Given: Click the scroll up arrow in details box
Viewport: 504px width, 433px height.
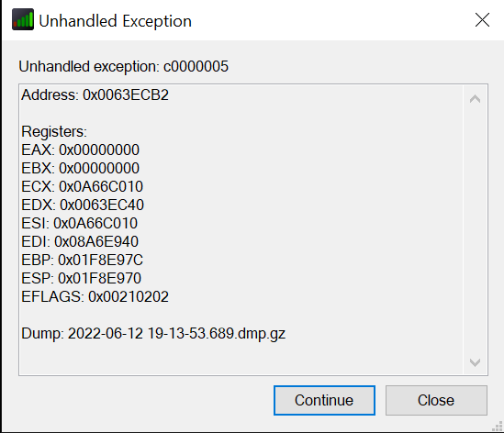Looking at the screenshot, I should [x=475, y=98].
